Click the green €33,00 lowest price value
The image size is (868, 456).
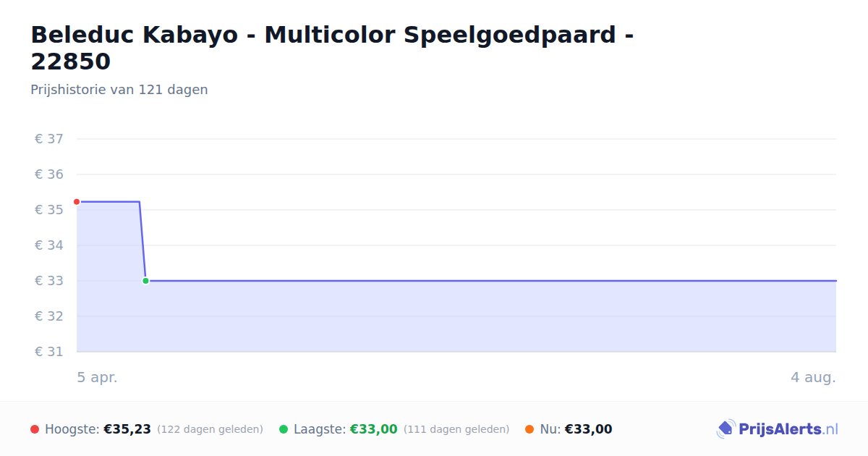click(x=374, y=429)
